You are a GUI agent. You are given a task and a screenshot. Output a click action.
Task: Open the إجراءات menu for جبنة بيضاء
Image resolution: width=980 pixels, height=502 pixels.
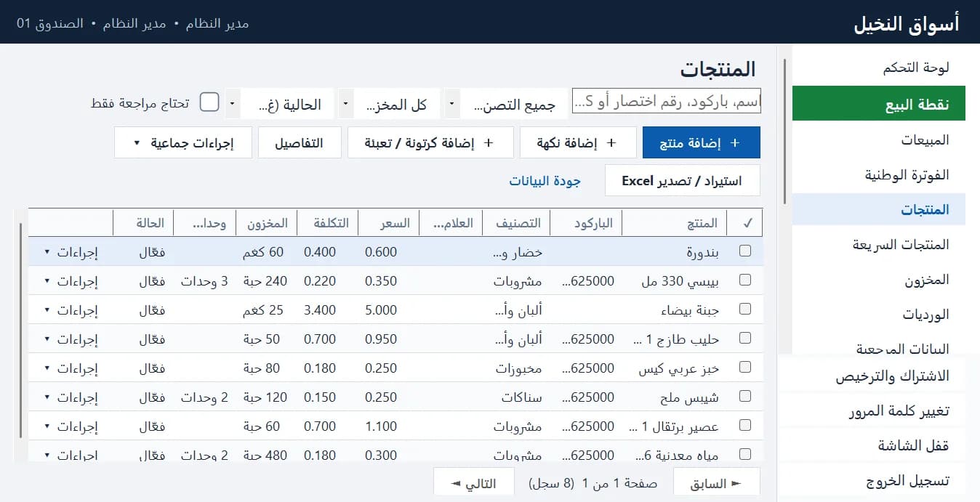tap(71, 310)
